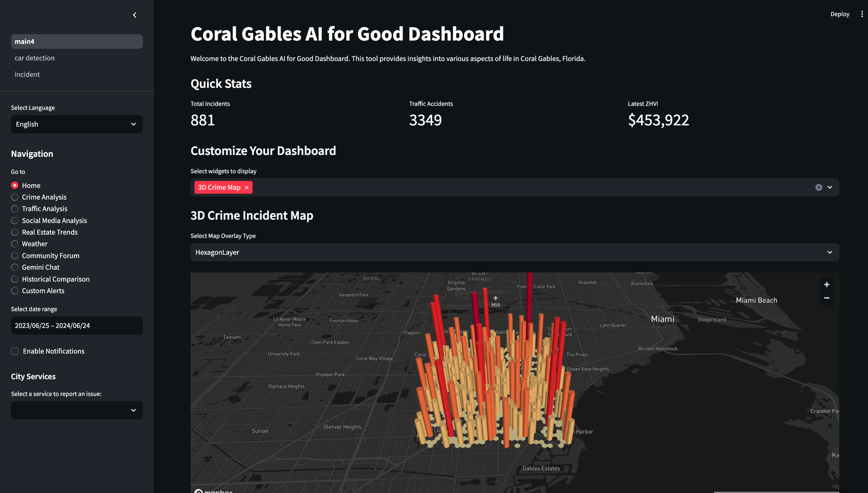
Task: Select the Crime Analysis radio option
Action: coord(15,197)
